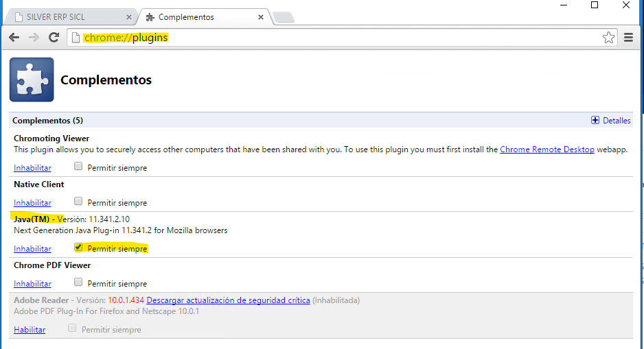Check Permitir siempre for Chrome PDF Viewer
644x349 pixels.
point(78,282)
